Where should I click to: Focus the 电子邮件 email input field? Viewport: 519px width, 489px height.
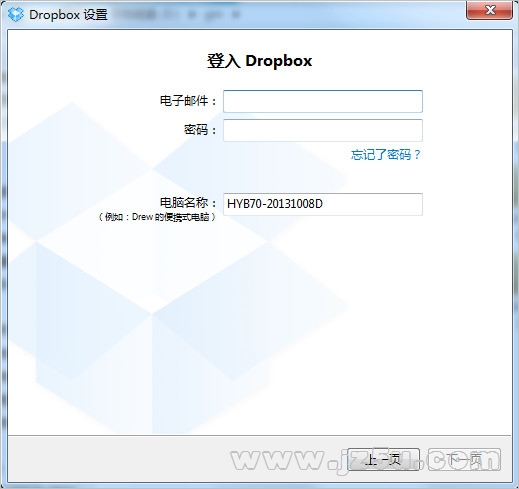[x=323, y=101]
